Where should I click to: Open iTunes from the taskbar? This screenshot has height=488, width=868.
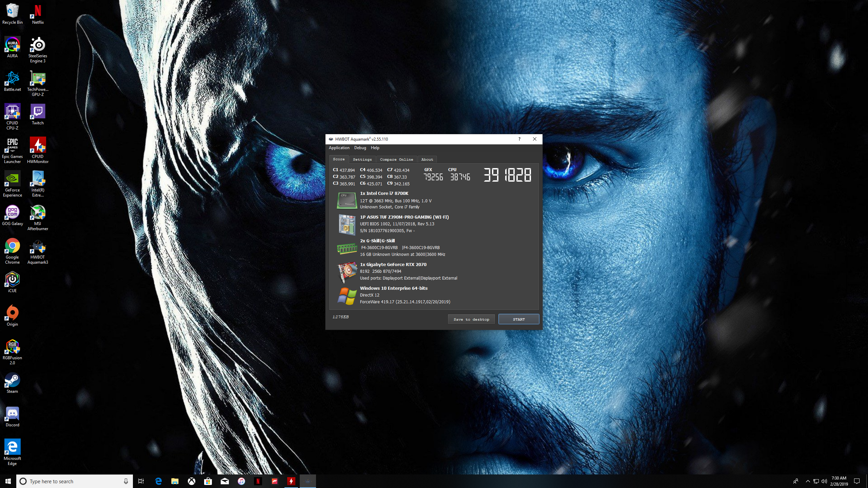coord(241,481)
